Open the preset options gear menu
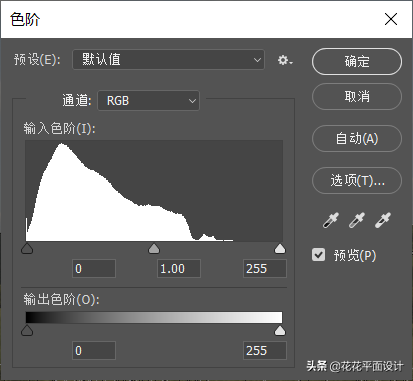The image size is (413, 381). (x=285, y=60)
